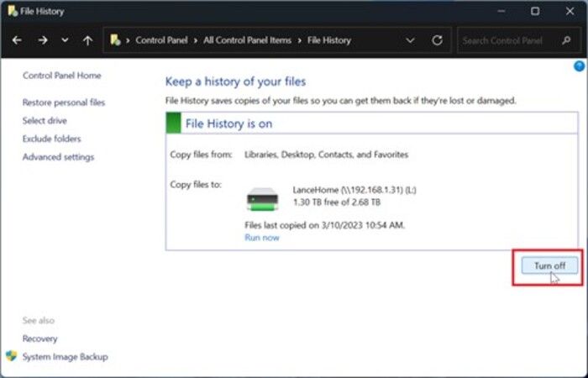Open Control Panel Home

[62, 76]
